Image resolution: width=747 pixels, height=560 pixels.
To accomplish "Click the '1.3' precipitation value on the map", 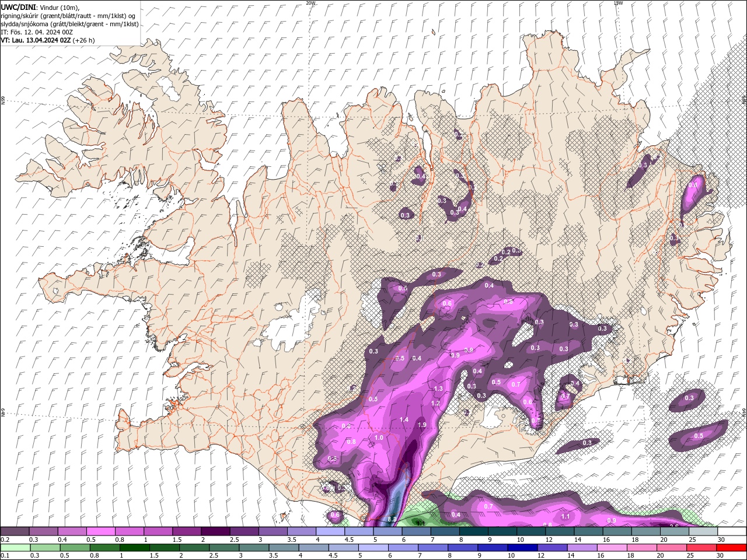I will pyautogui.click(x=438, y=388).
